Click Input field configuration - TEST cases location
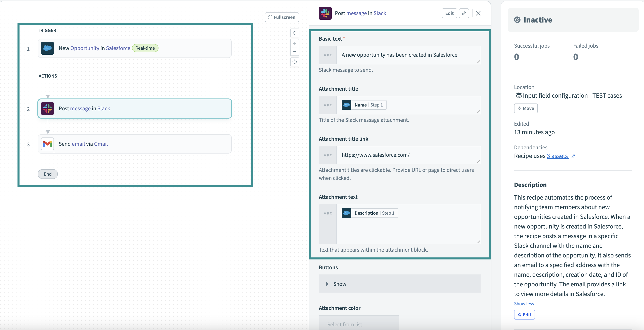The height and width of the screenshot is (330, 644). click(572, 95)
